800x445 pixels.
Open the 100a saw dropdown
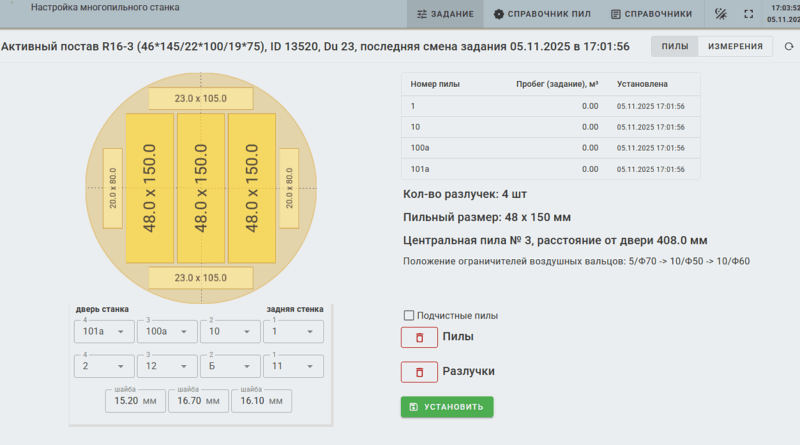[167, 332]
